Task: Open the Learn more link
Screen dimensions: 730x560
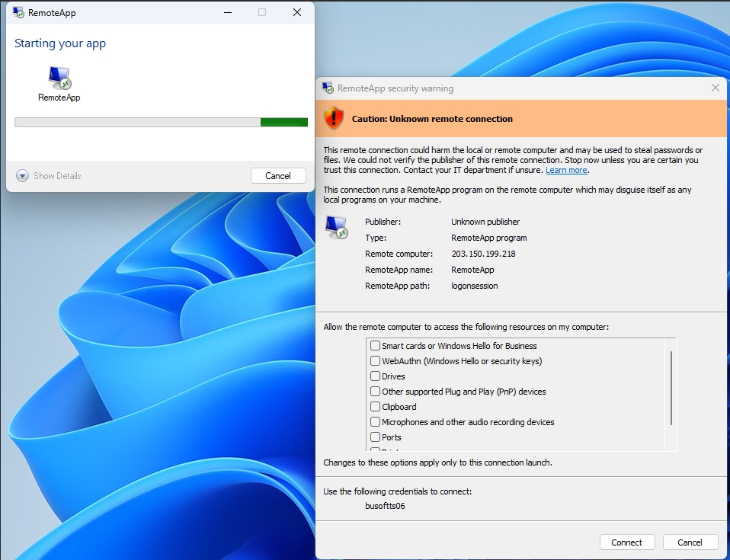Action: pyautogui.click(x=566, y=170)
